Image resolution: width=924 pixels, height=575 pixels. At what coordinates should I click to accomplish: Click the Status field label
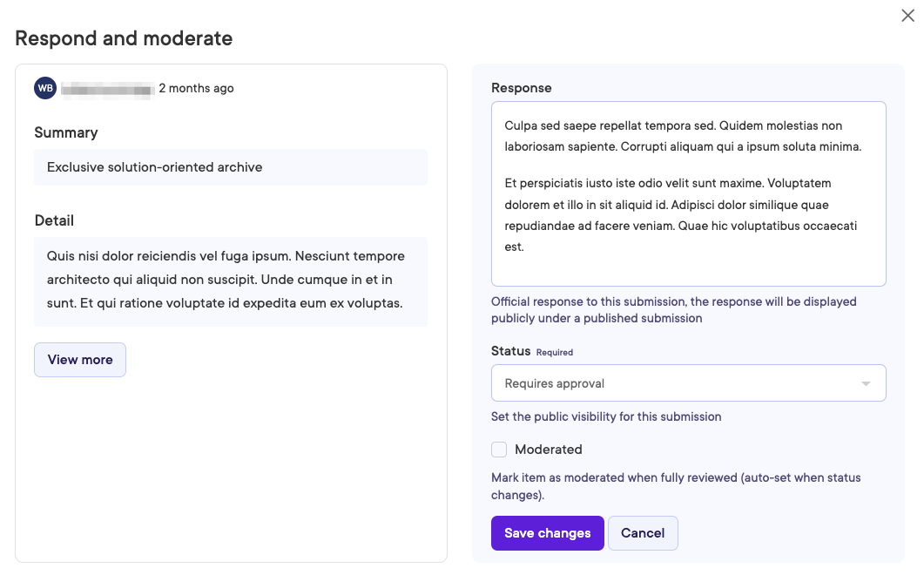510,351
